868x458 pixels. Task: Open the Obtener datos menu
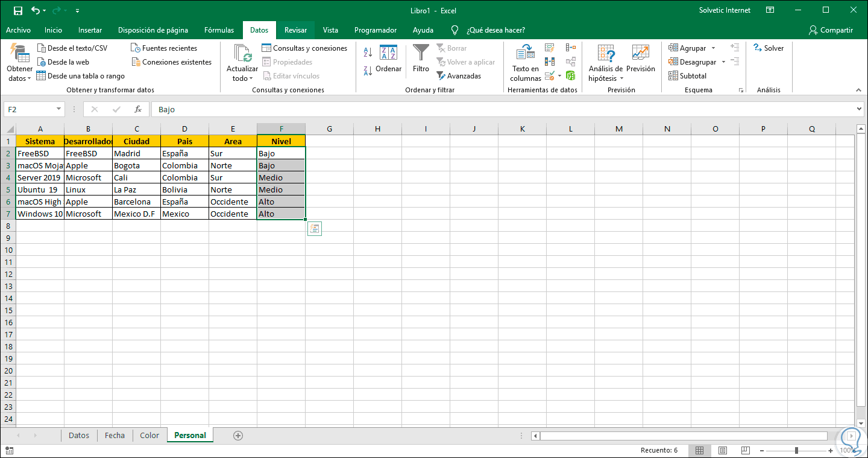19,63
